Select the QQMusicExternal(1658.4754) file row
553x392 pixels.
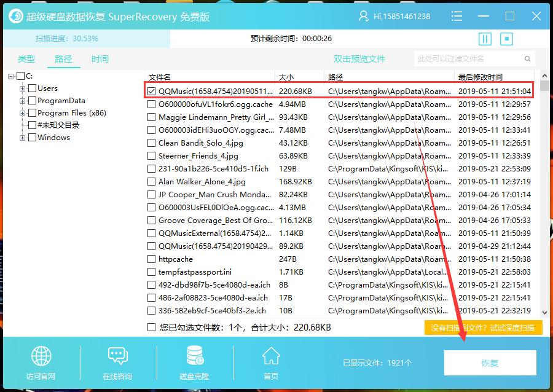[339, 233]
